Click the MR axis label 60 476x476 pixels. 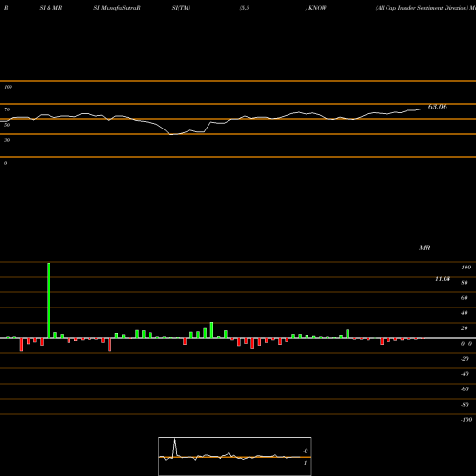click(465, 298)
